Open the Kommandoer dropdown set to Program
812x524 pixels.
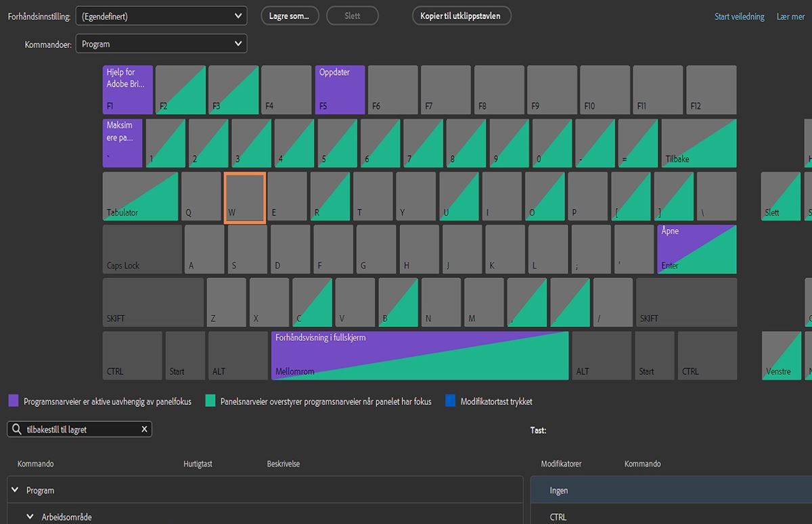click(161, 44)
